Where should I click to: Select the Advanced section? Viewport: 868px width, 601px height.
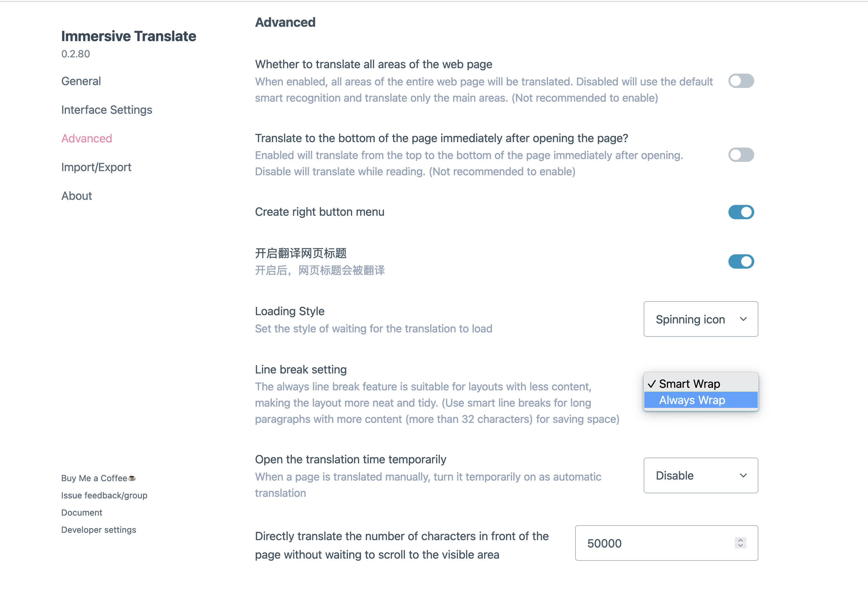point(87,138)
